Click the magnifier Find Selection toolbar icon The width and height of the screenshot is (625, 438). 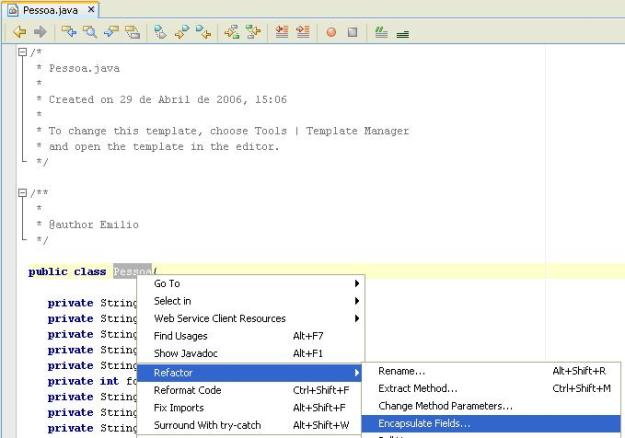[x=88, y=31]
